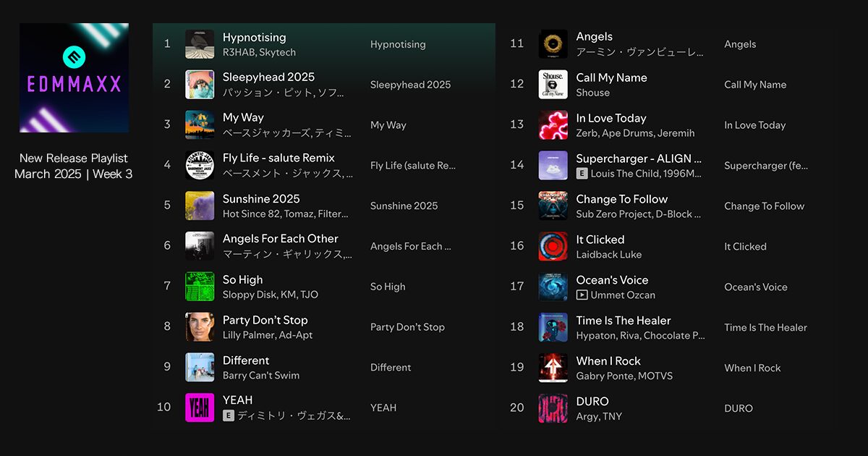The width and height of the screenshot is (868, 456).
Task: Select the Call My Name track title
Action: pos(612,77)
